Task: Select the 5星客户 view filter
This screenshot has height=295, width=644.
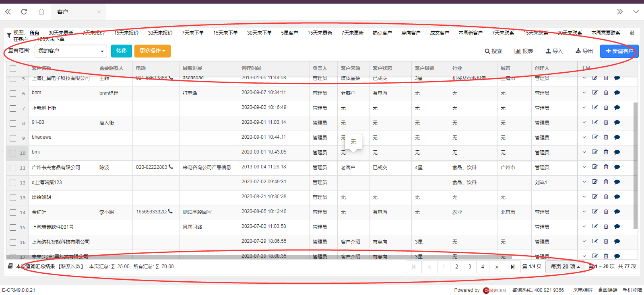Action: pos(289,33)
